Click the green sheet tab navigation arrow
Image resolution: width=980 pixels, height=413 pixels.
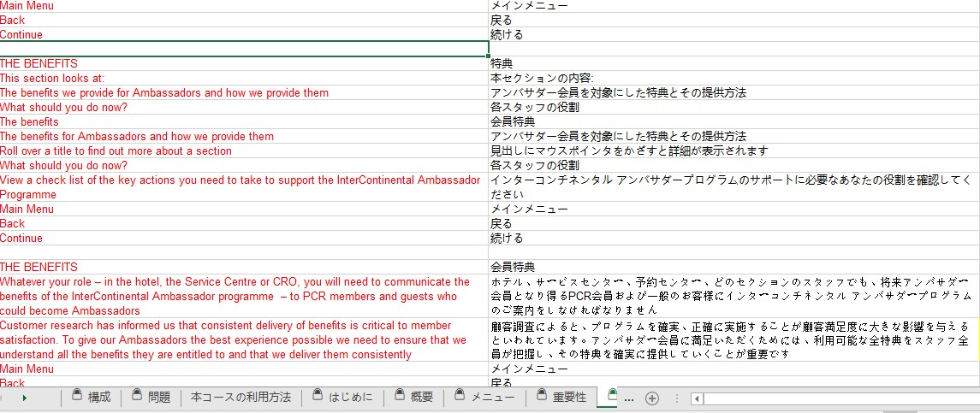pyautogui.click(x=24, y=398)
